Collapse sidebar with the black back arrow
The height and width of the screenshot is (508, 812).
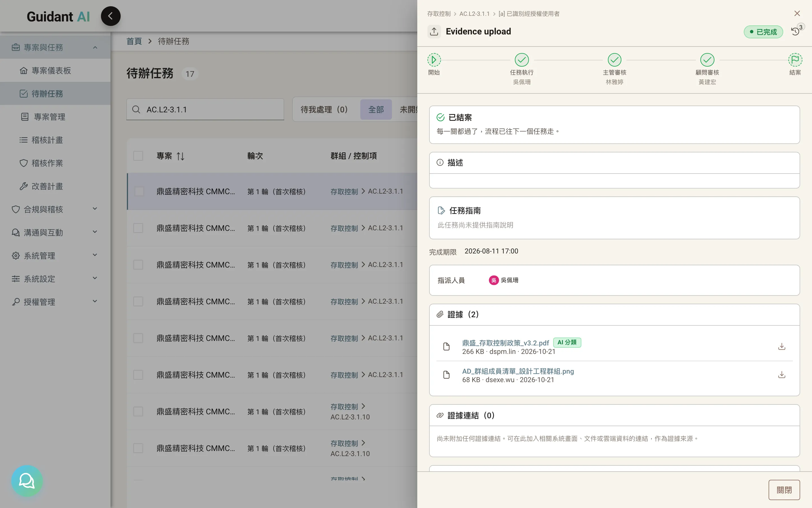111,16
